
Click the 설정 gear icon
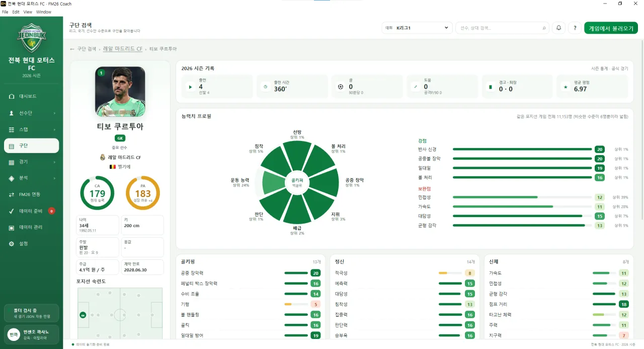pos(12,244)
